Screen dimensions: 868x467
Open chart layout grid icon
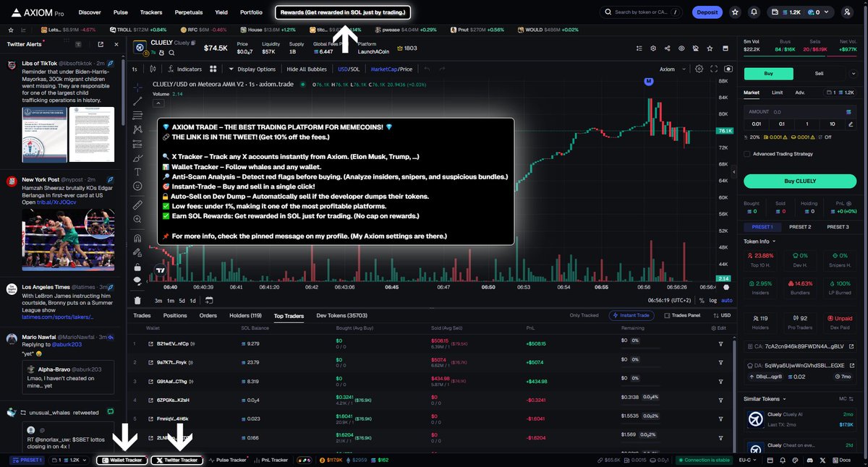click(213, 69)
